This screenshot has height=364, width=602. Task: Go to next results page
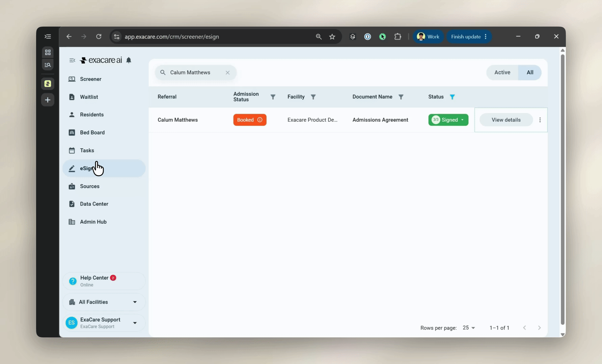tap(539, 328)
